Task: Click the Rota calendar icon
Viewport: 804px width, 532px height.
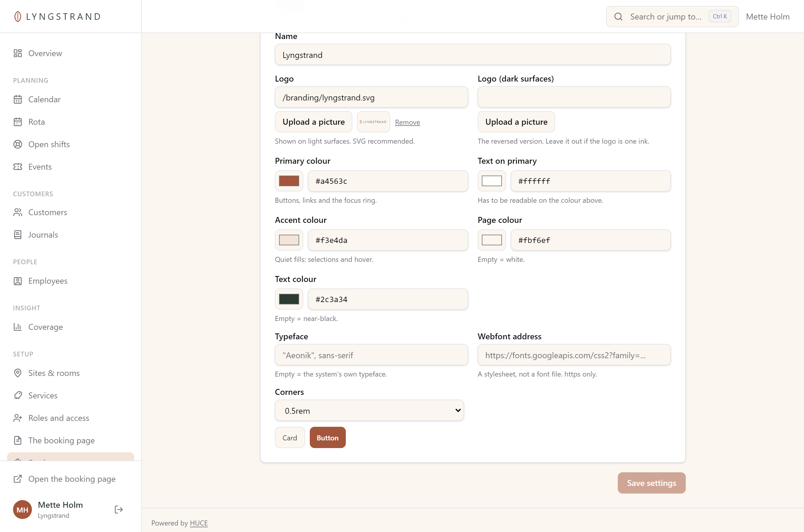Action: tap(18, 122)
